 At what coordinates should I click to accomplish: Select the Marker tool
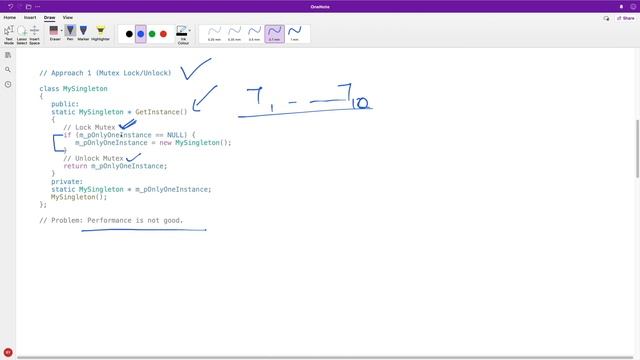tap(83, 33)
